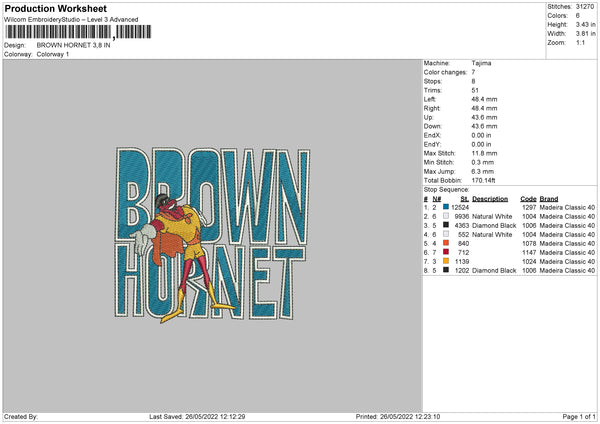Click the Zoom value '1:1'

pyautogui.click(x=580, y=42)
